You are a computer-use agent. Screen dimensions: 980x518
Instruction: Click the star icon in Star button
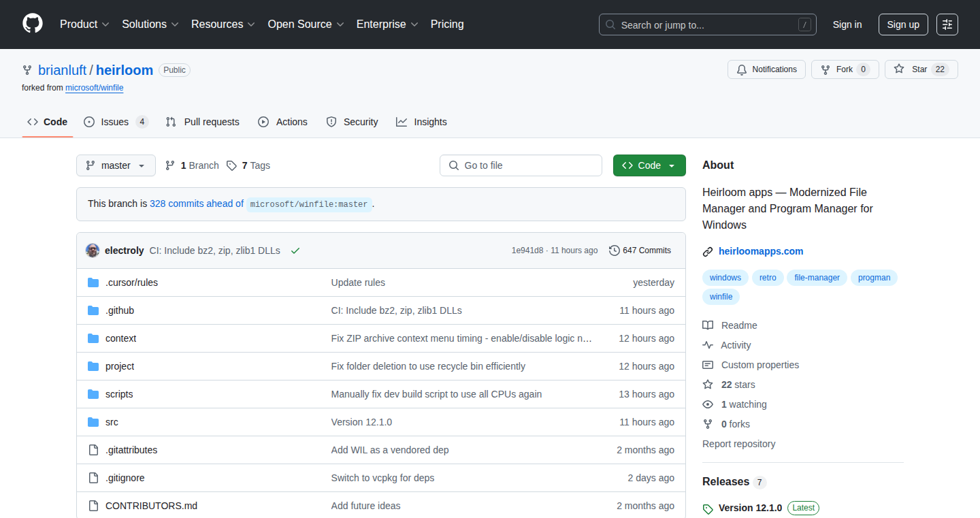[x=899, y=69]
